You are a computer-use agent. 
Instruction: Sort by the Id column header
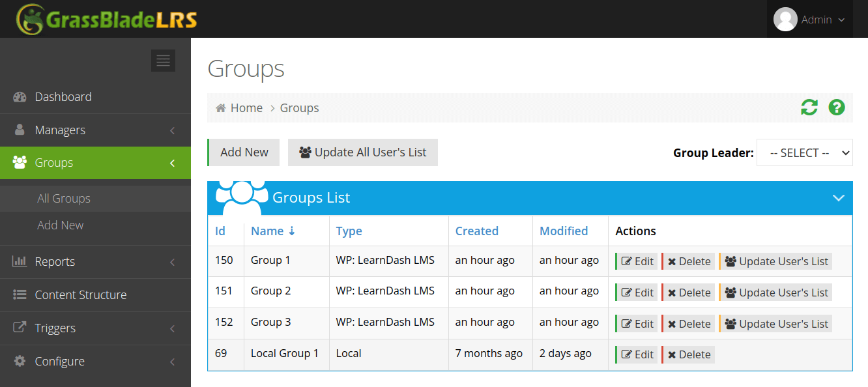[x=220, y=231]
